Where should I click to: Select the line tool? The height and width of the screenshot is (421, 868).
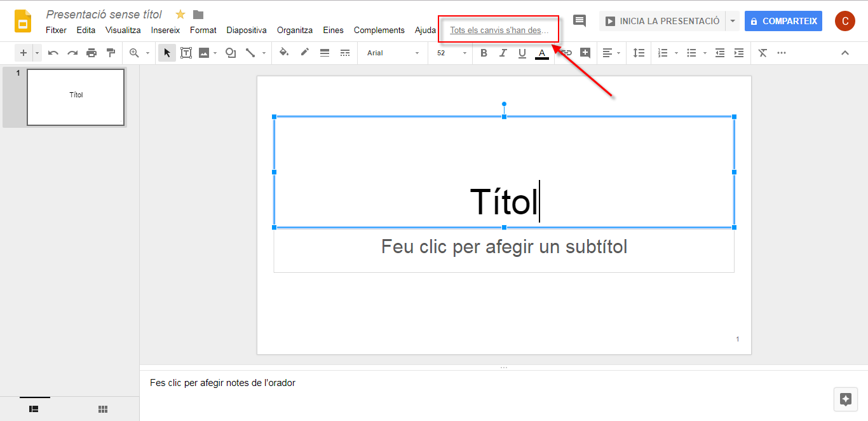click(x=250, y=53)
